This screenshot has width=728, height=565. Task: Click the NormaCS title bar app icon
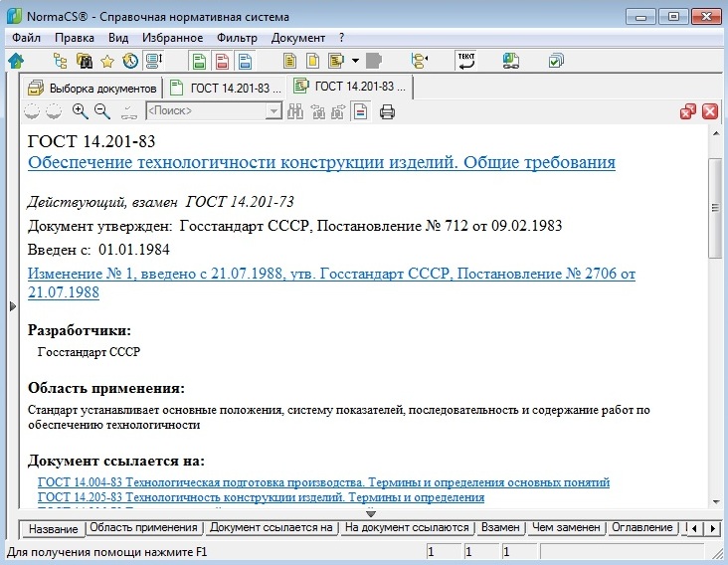point(14,16)
